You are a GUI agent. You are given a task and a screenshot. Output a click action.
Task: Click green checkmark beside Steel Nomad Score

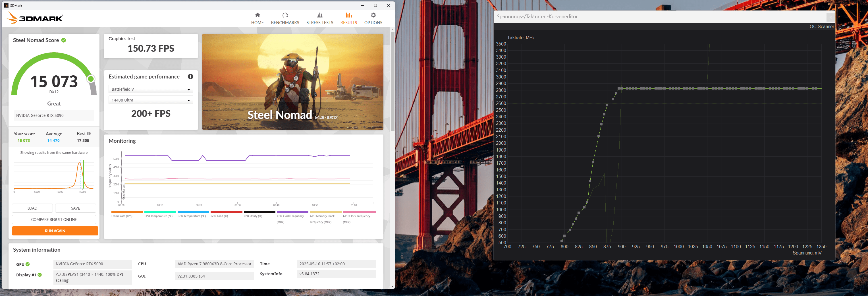(64, 40)
